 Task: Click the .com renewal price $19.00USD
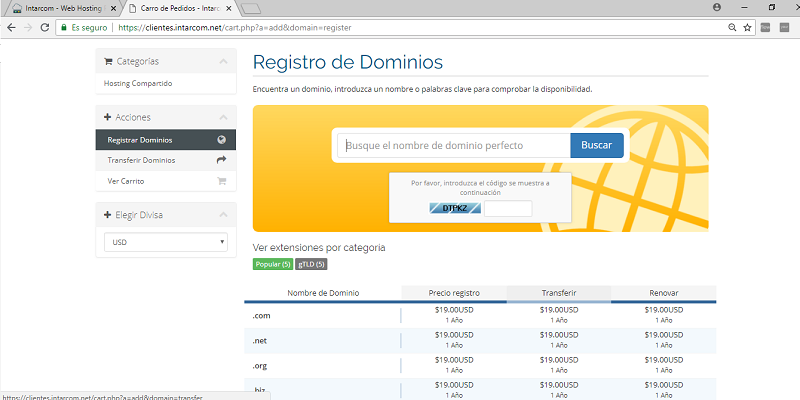[664, 310]
